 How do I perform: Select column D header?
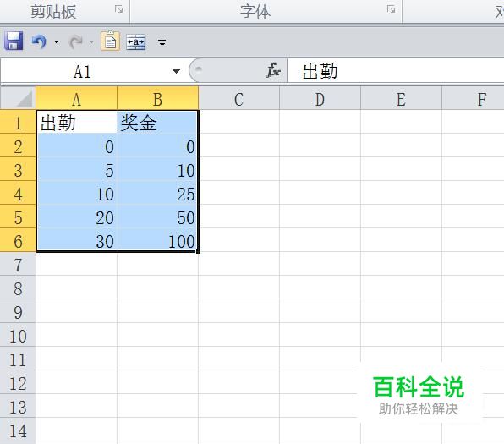[320, 98]
